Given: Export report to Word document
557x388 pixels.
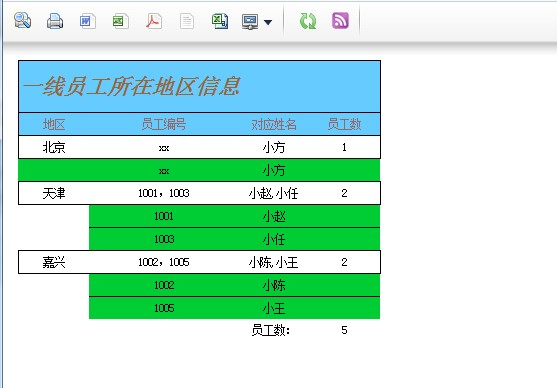Looking at the screenshot, I should 88,21.
